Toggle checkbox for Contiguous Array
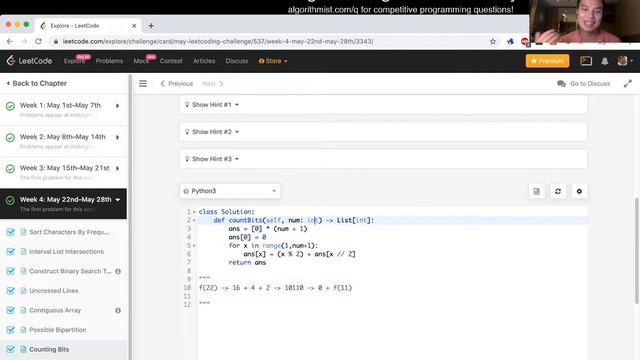This screenshot has width=640, height=360. 11,310
